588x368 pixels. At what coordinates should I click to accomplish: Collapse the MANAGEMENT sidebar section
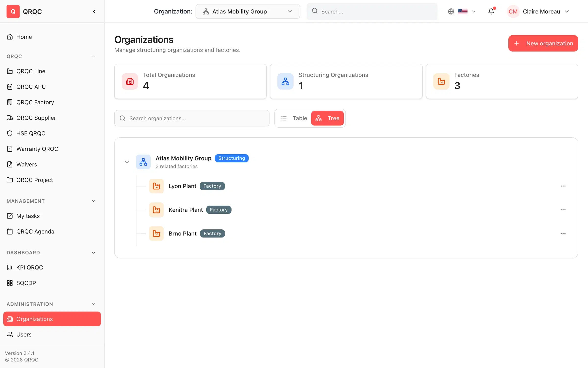coord(93,201)
